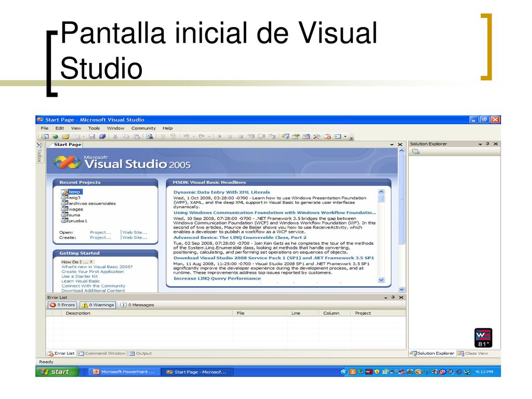Image resolution: width=532 pixels, height=399 pixels.
Task: Open the Immediate-window icon's dropdown arrow
Action: point(345,137)
